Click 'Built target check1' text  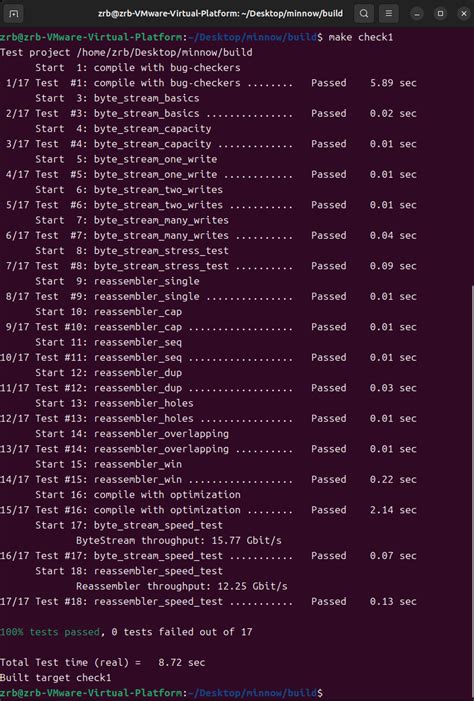(55, 678)
